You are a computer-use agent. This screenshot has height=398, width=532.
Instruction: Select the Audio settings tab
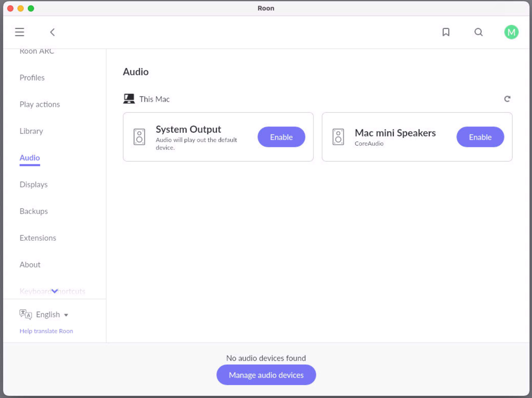click(x=30, y=158)
